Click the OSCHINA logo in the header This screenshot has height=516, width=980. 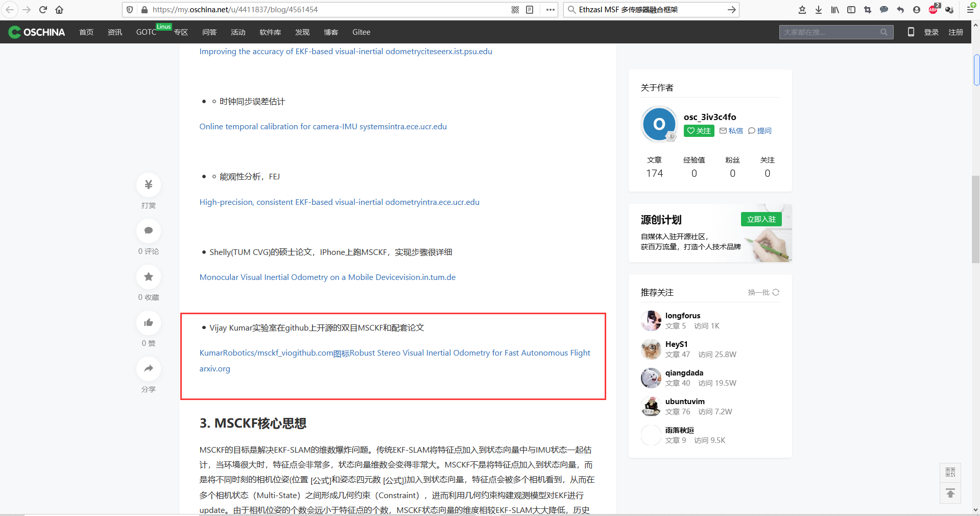[x=36, y=32]
